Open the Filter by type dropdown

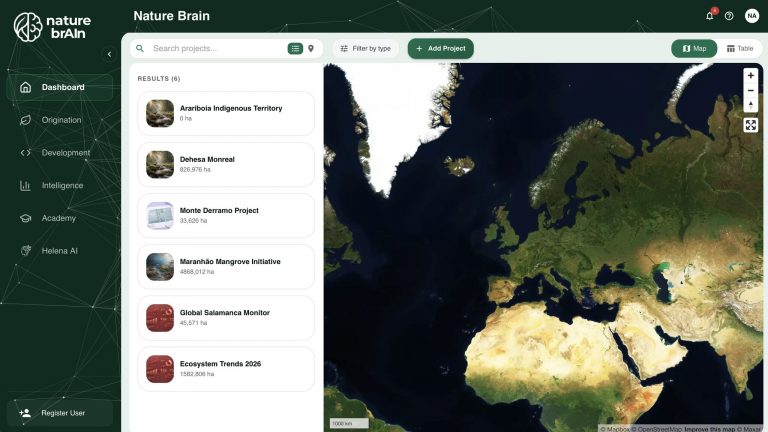coord(365,48)
